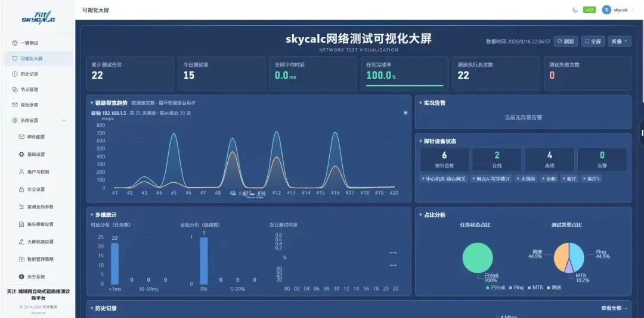Click the 网点A-写字楼3F probe tag
Viewport: 644px width, 318px height.
pyautogui.click(x=491, y=179)
